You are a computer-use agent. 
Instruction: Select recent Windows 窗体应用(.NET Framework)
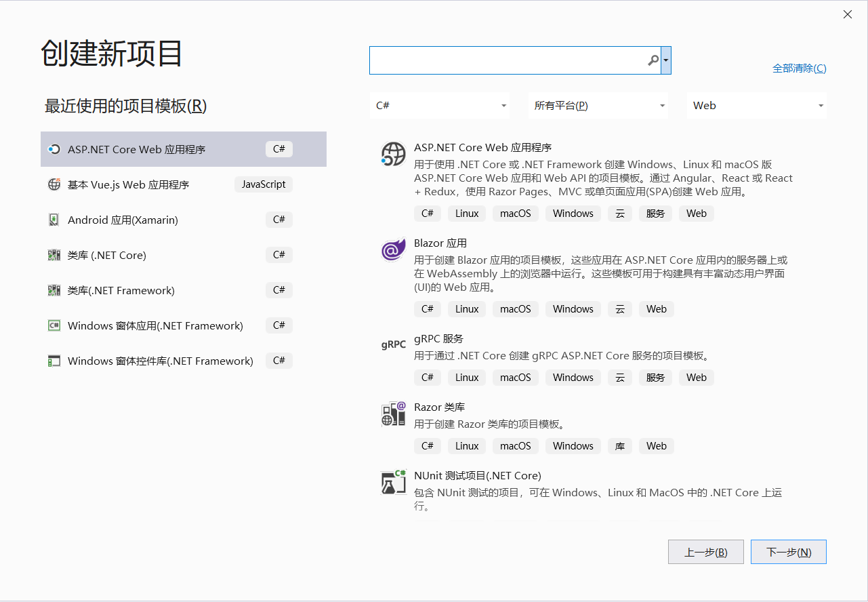[x=184, y=325]
